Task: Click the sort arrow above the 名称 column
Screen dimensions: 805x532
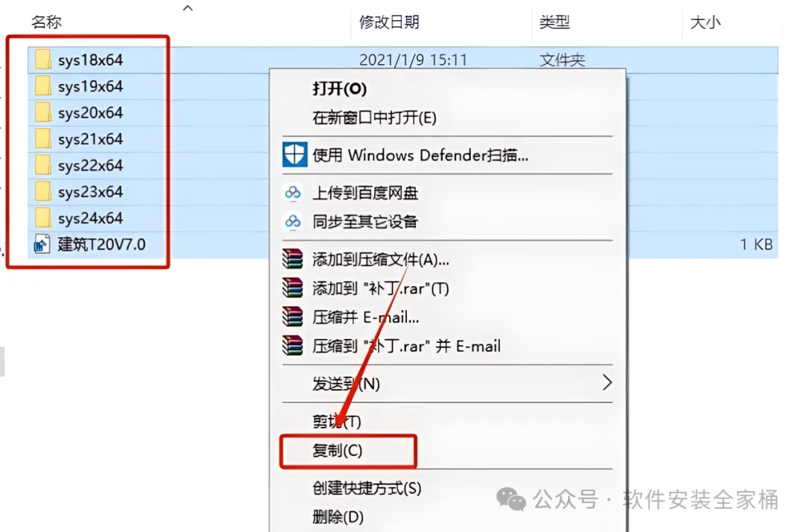Action: tap(188, 7)
